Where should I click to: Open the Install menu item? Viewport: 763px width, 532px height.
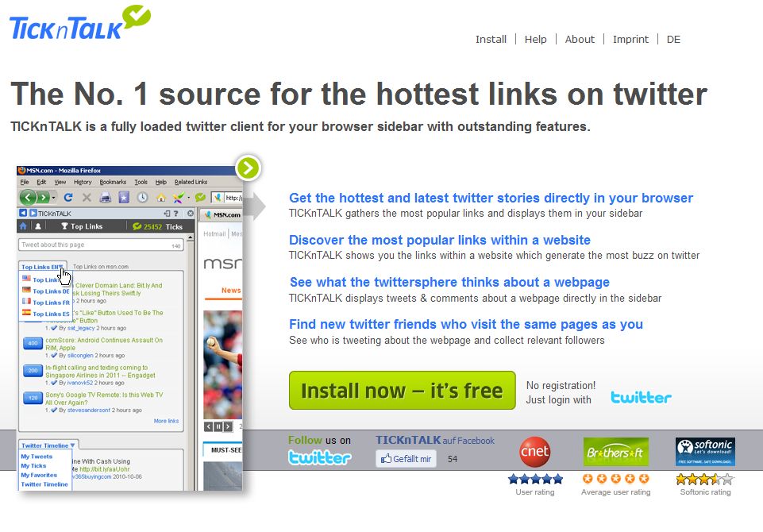tap(491, 40)
